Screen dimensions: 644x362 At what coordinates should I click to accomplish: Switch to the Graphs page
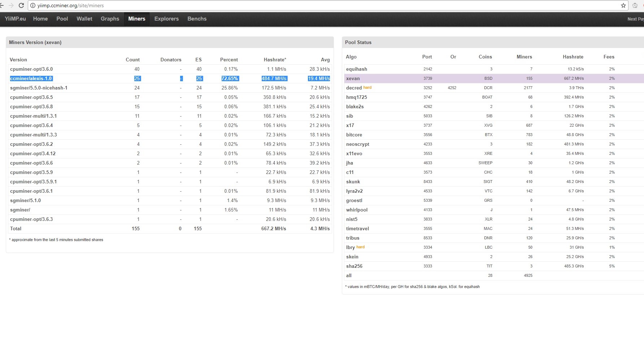[110, 19]
